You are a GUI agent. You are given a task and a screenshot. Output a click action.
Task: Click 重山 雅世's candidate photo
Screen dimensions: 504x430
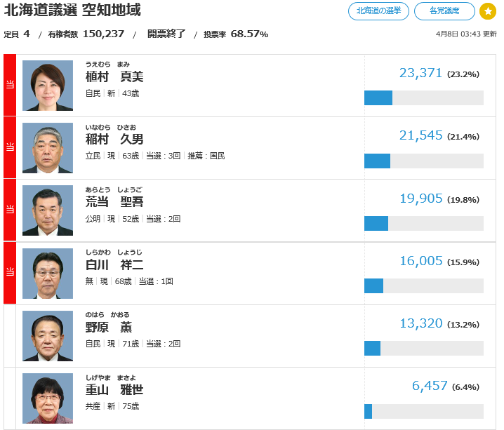[x=48, y=398]
